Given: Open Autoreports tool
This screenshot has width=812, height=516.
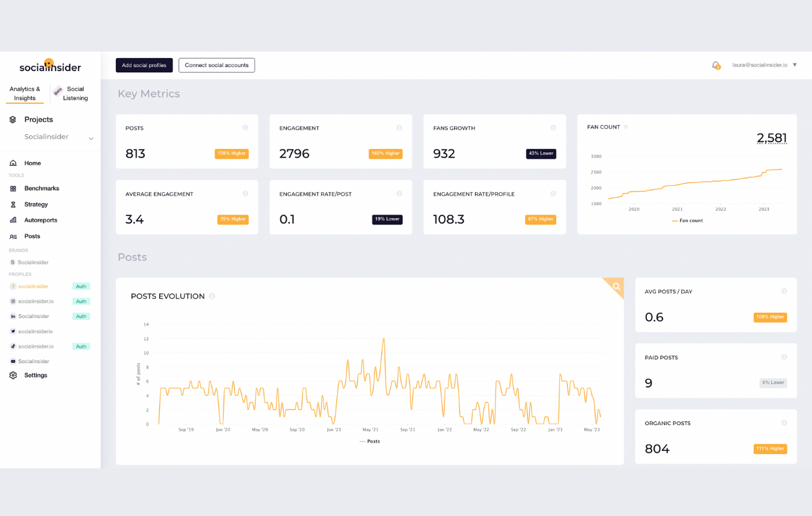Looking at the screenshot, I should pos(41,220).
